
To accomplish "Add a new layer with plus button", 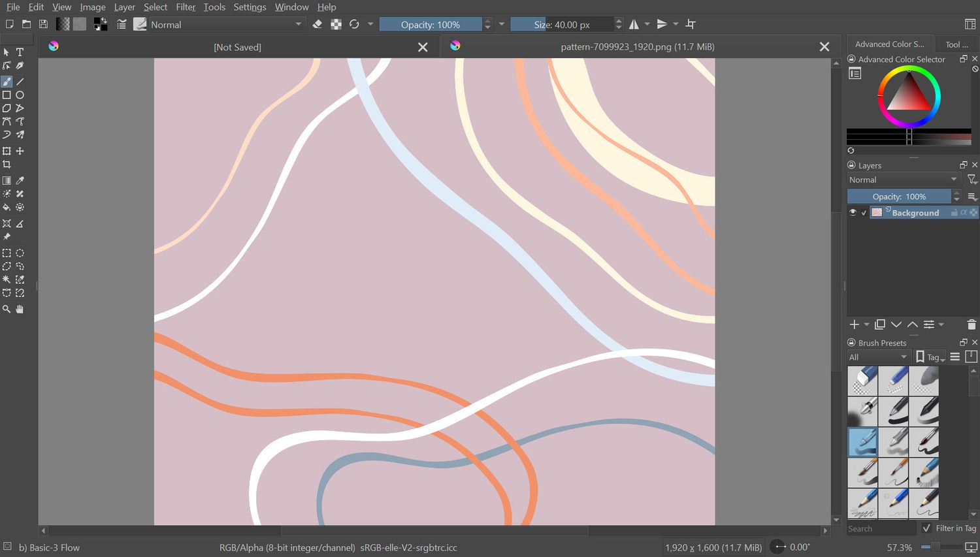I will [854, 325].
